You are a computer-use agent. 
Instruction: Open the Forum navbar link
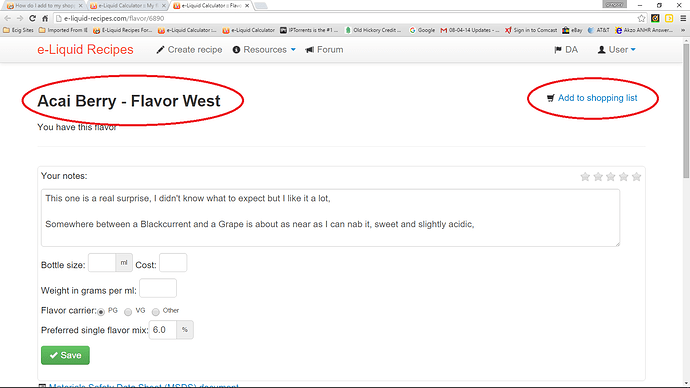coord(324,50)
